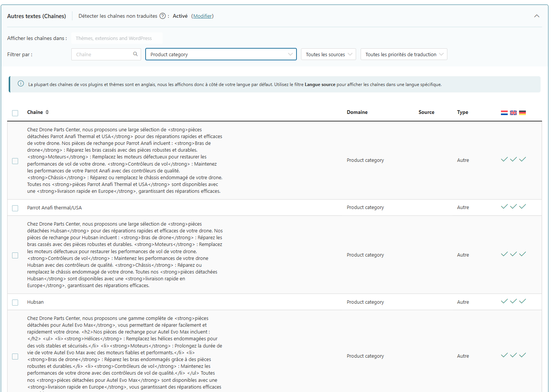Click English checkmark for Parrot Anafi thermal/USA

tap(513, 206)
